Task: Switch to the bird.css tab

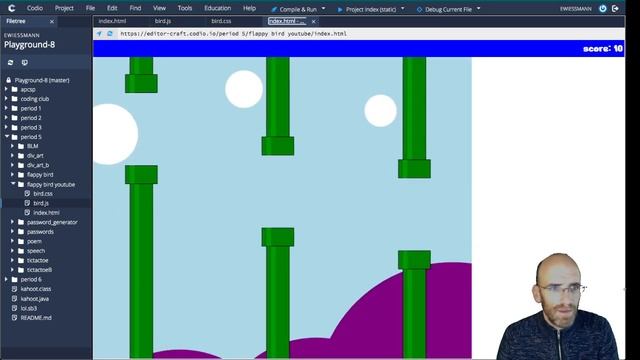Action: point(221,21)
